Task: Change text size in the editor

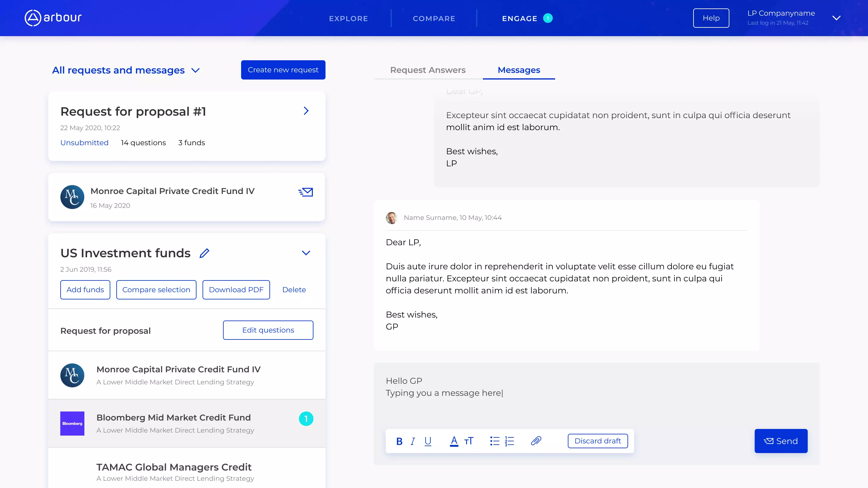Action: 469,441
